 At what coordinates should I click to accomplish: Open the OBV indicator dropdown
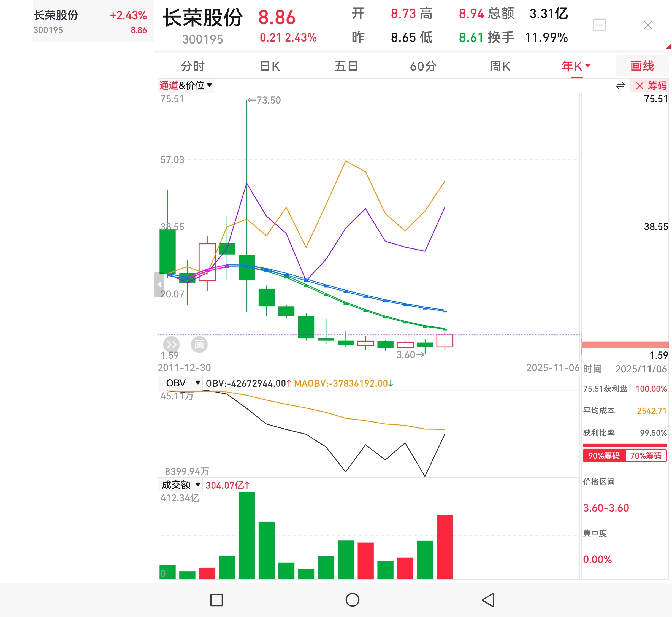tap(183, 383)
